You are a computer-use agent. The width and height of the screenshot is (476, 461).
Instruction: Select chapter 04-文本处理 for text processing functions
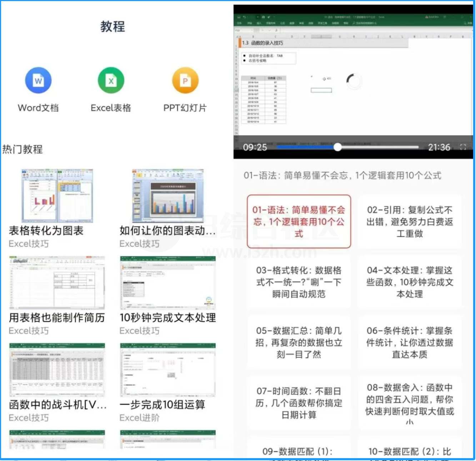pos(409,282)
